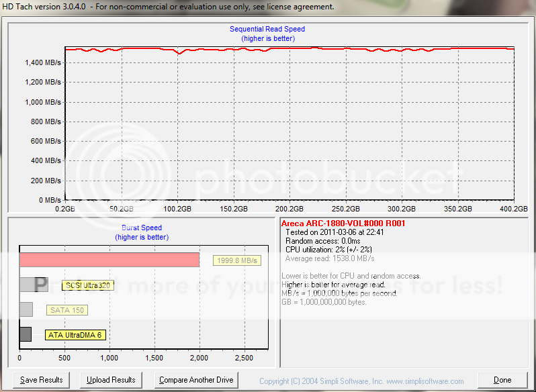The image size is (536, 392).
Task: Click the Upload Results button
Action: coord(111,380)
